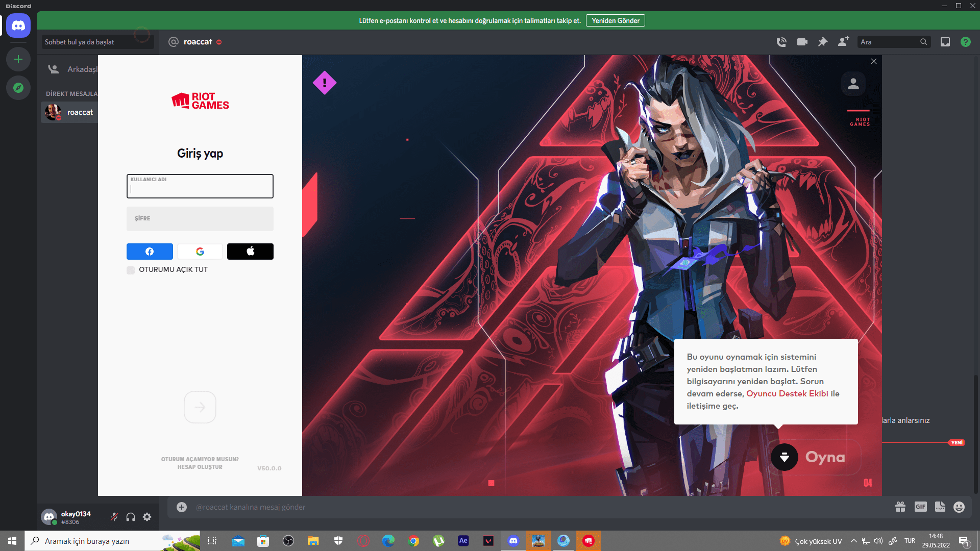Click the Sohbet bul ya da başlat box
The height and width of the screenshot is (551, 980).
(x=98, y=42)
